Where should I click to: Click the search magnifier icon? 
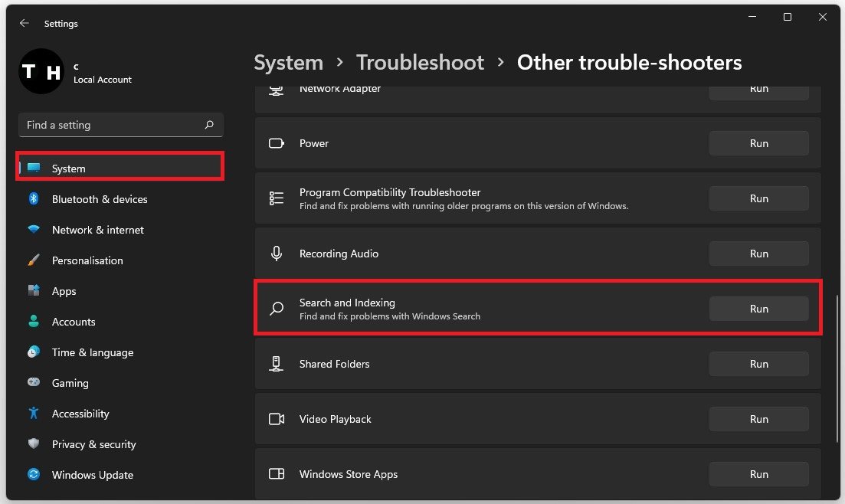point(209,125)
